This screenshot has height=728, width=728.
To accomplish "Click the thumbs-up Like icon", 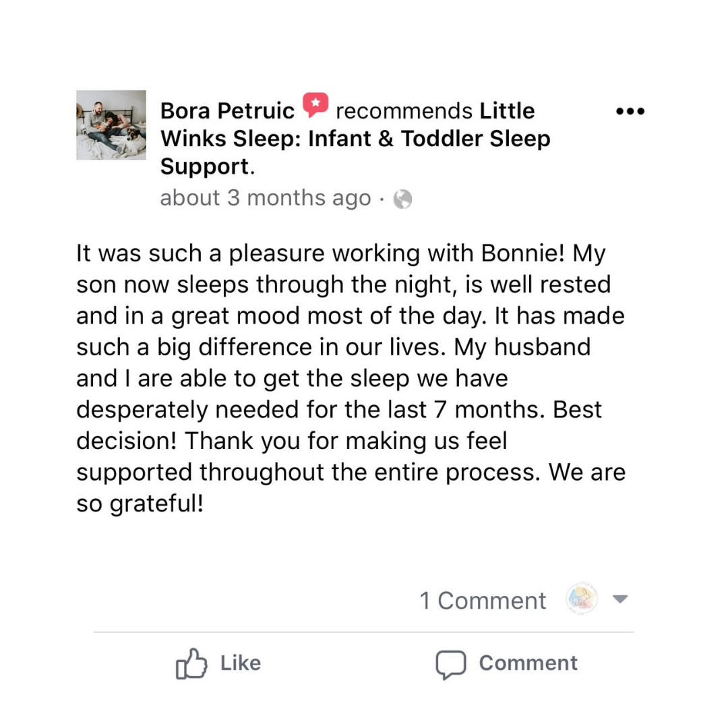I will click(x=191, y=663).
